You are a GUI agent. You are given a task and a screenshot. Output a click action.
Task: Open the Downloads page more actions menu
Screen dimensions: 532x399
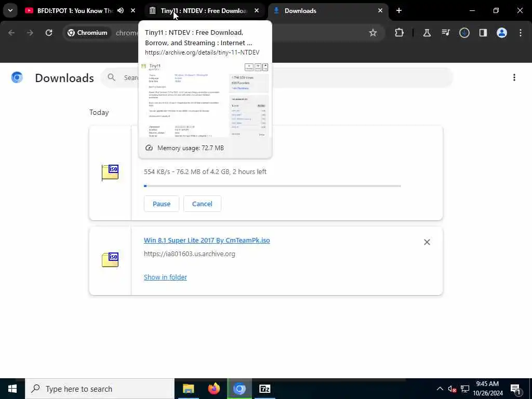514,78
